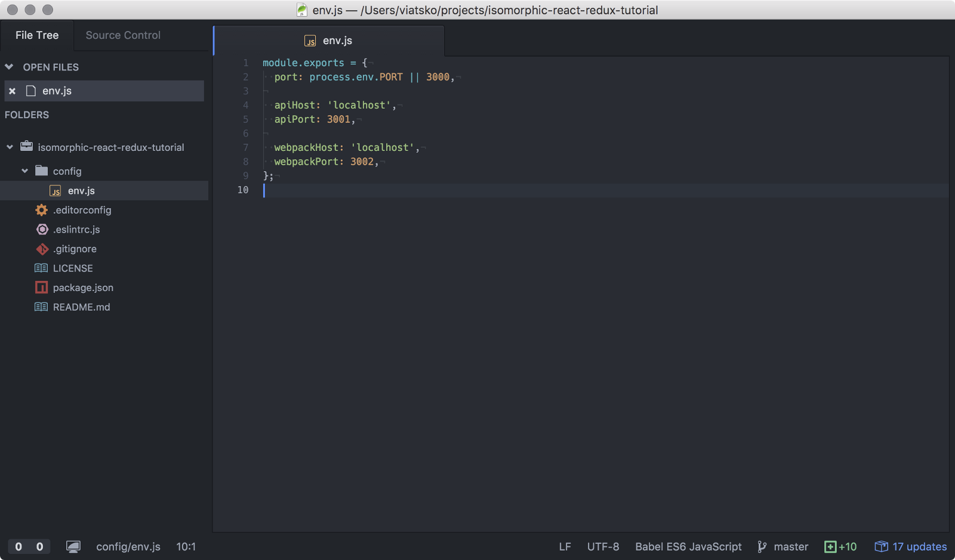The image size is (955, 560).
Task: Click the .gitignore git icon
Action: click(42, 249)
